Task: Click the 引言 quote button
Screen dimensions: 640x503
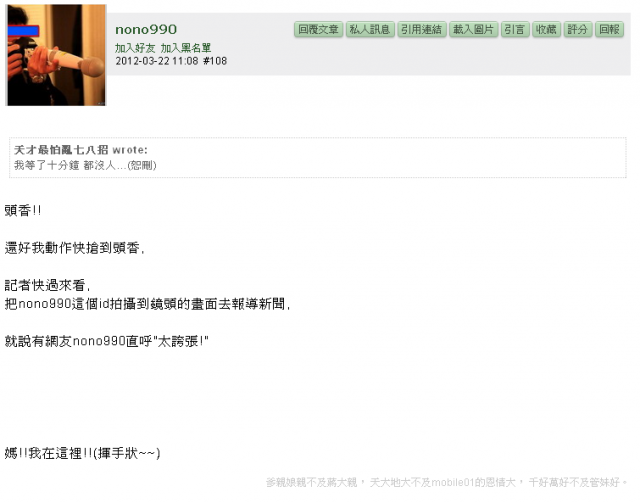Action: (x=515, y=29)
